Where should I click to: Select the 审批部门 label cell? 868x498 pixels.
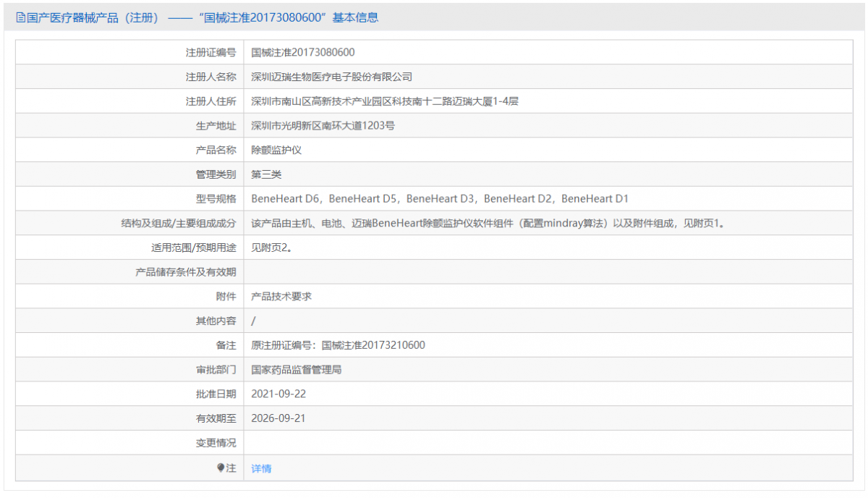point(130,370)
